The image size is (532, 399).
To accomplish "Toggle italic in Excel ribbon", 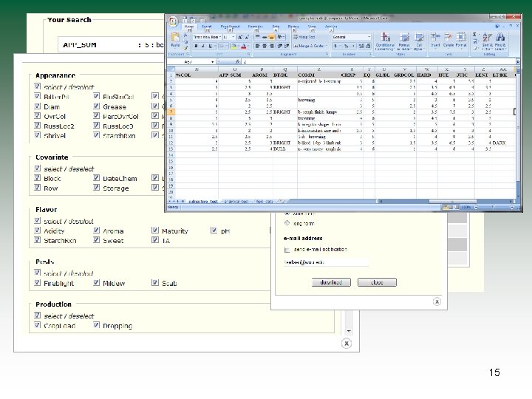I will point(203,46).
